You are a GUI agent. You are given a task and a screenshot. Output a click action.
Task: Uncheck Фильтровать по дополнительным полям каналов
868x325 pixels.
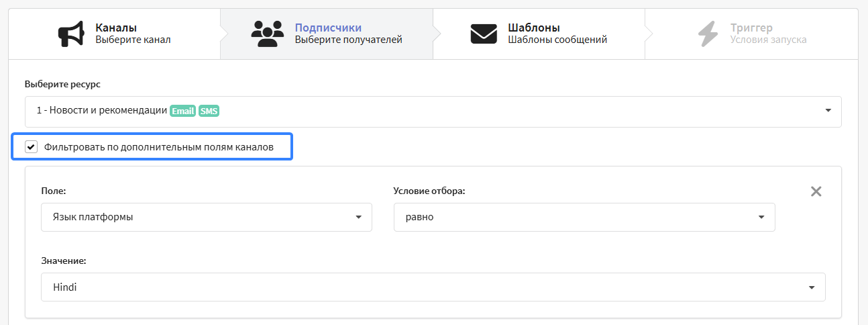pos(31,147)
